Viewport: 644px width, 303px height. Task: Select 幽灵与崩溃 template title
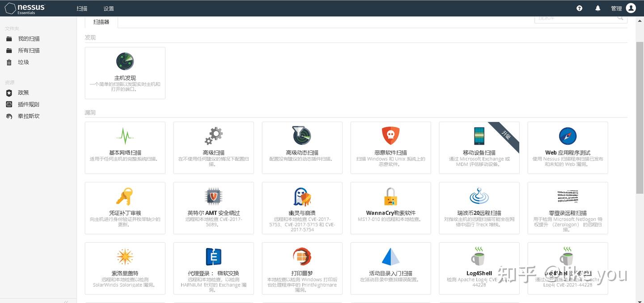click(x=302, y=213)
